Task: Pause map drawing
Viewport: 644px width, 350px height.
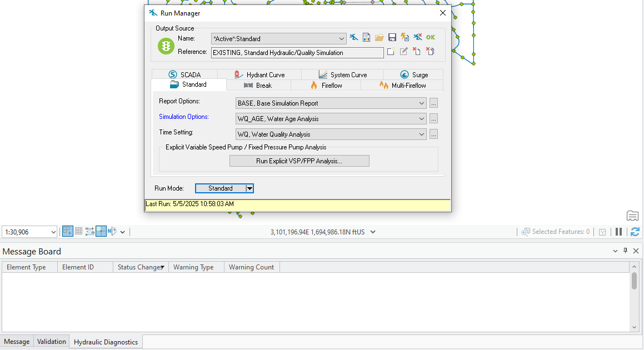Action: 618,232
